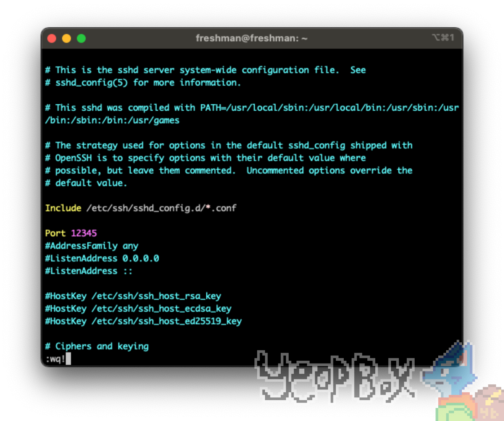Click the window title 'freshman@freshman: ~'
Viewport: 504px width, 421px height.
coord(252,38)
